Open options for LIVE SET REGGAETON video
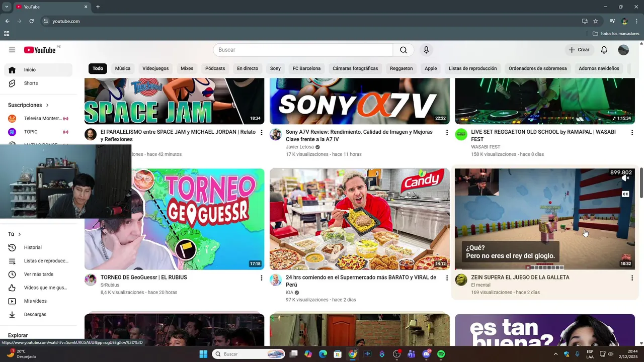The image size is (644, 362). [x=632, y=132]
